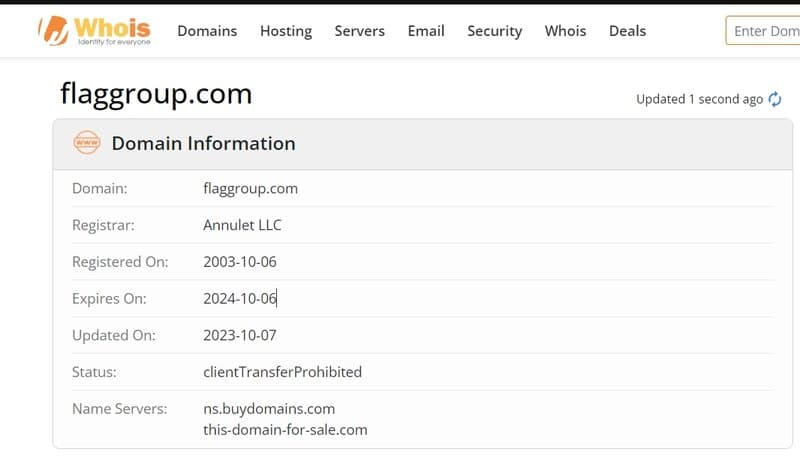
Task: Click the registrar value Annulet LLC
Action: point(242,225)
